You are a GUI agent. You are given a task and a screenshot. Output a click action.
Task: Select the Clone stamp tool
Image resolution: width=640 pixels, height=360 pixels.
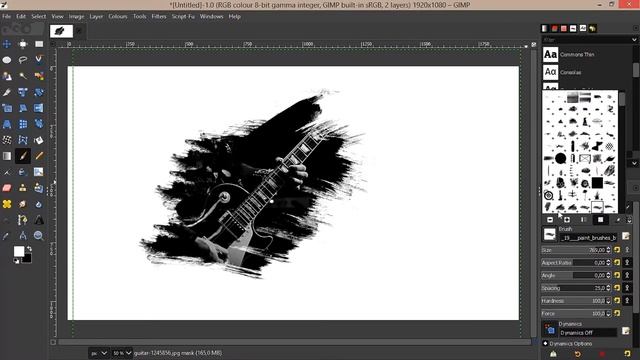[23, 188]
